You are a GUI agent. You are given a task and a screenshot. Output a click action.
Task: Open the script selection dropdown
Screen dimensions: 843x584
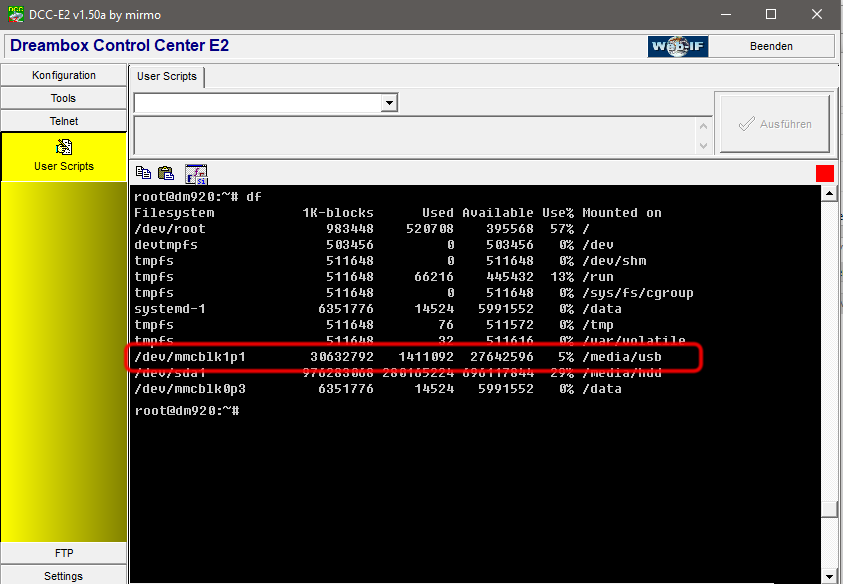point(390,103)
